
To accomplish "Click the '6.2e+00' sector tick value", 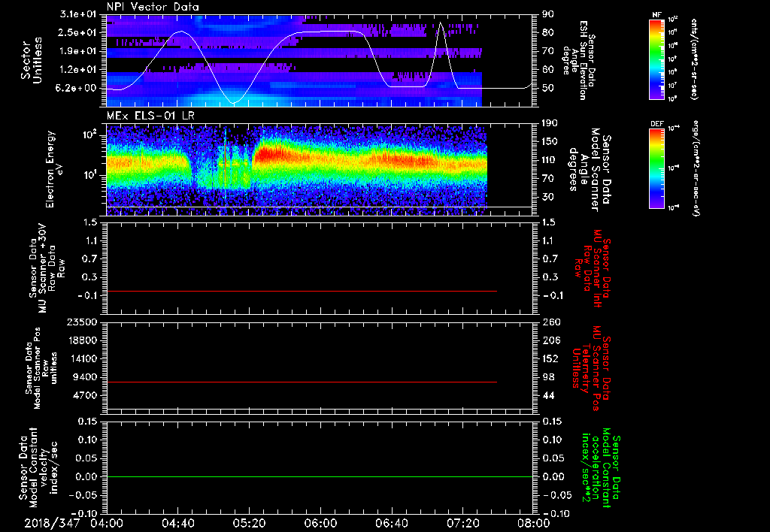I will pos(77,88).
